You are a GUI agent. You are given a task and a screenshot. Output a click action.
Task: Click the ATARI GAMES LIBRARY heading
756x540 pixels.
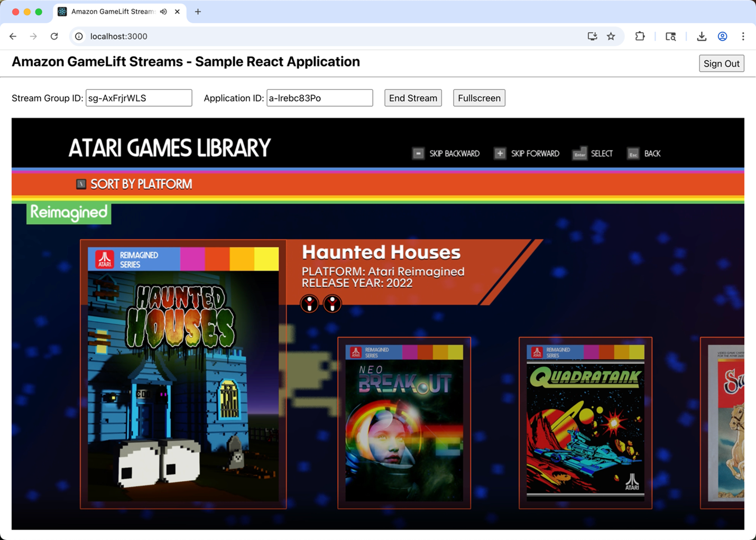point(170,148)
